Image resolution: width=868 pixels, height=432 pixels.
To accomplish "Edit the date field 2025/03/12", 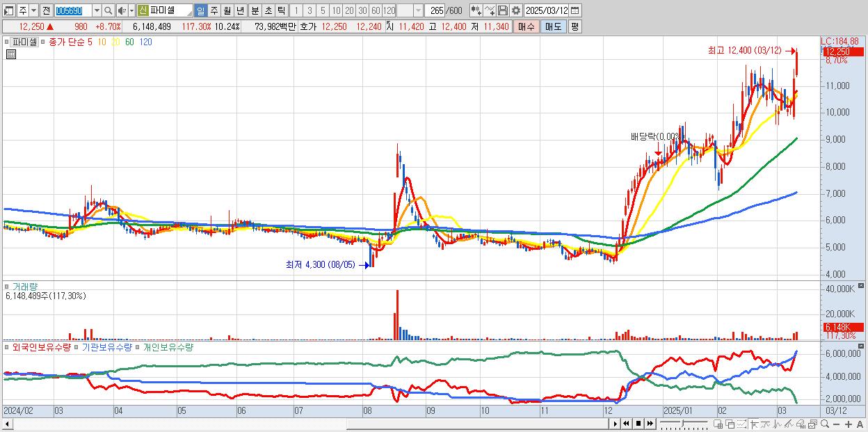I will point(547,10).
